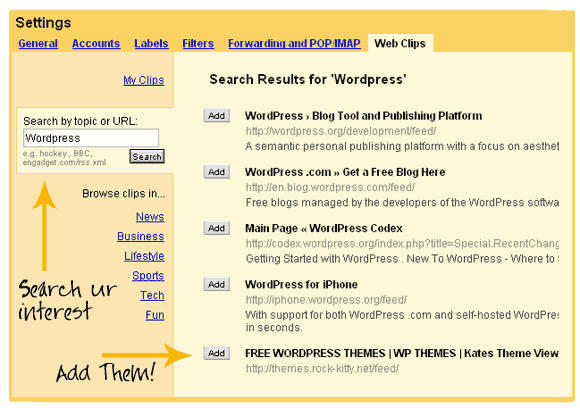Screen dimensions: 580x408
Task: Click the codex.wordpress.org URL text
Action: (402, 243)
